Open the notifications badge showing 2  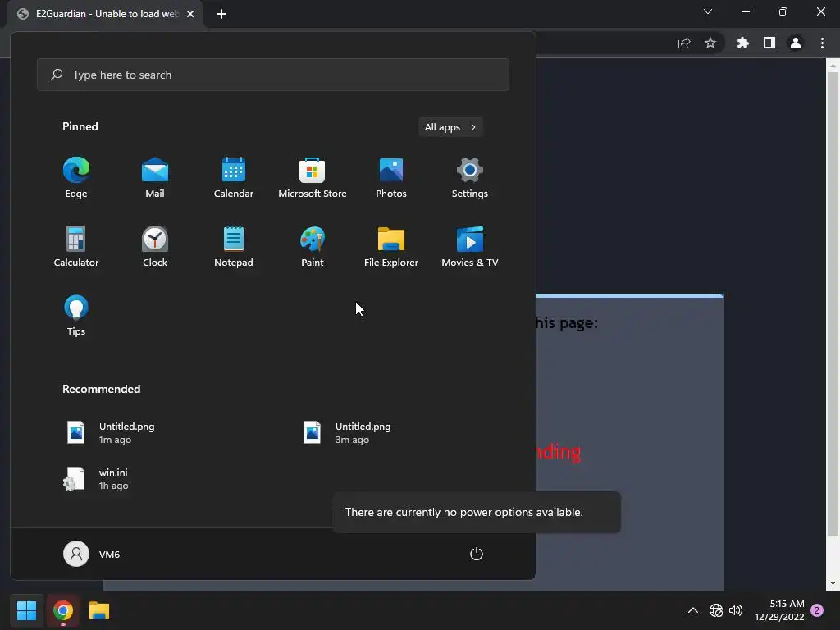coord(817,610)
